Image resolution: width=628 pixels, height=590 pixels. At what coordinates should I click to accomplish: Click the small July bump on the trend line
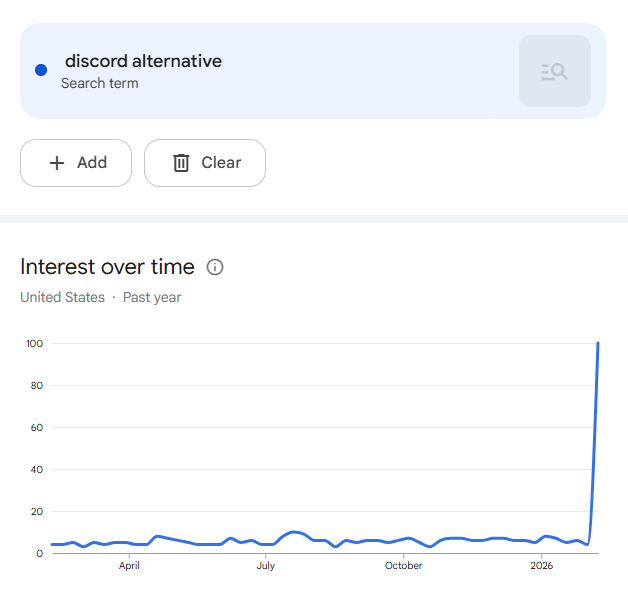click(x=292, y=532)
